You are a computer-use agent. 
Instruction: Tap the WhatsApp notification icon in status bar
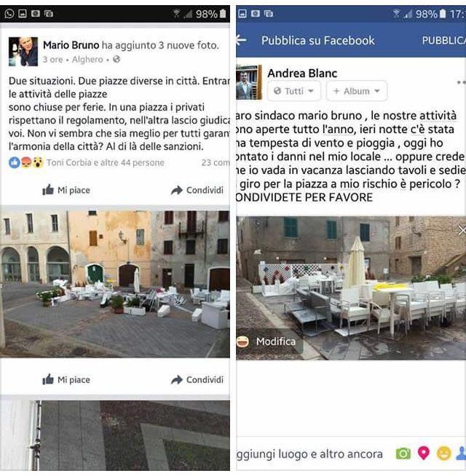pyautogui.click(x=9, y=14)
